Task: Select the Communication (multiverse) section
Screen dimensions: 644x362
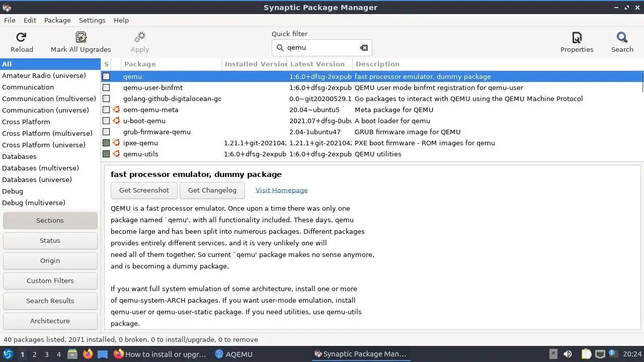Action: [50, 99]
